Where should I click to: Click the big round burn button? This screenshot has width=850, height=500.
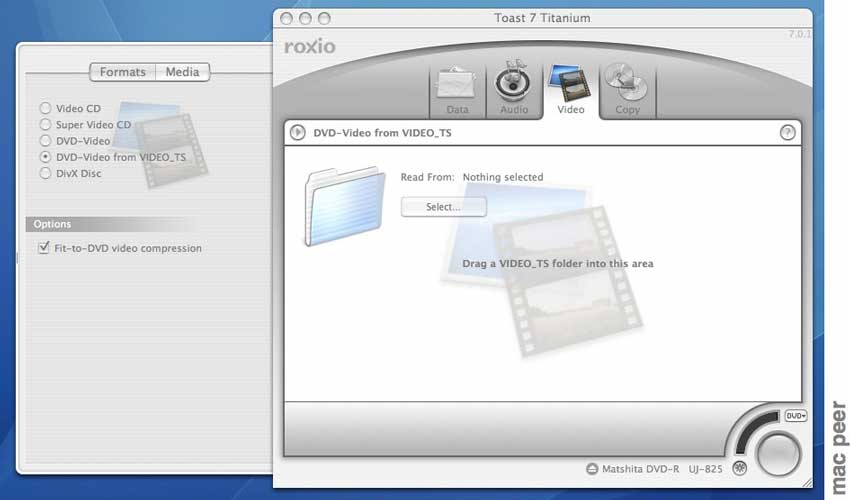click(778, 454)
